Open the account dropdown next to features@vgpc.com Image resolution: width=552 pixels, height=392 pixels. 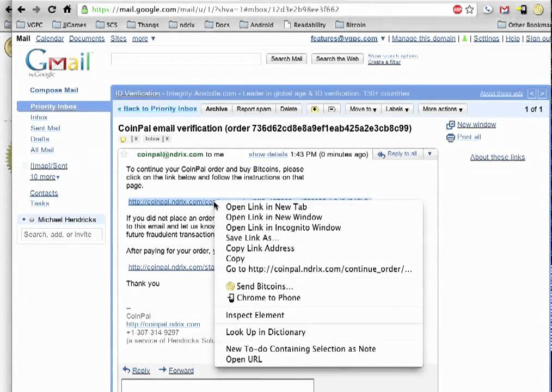click(x=383, y=39)
